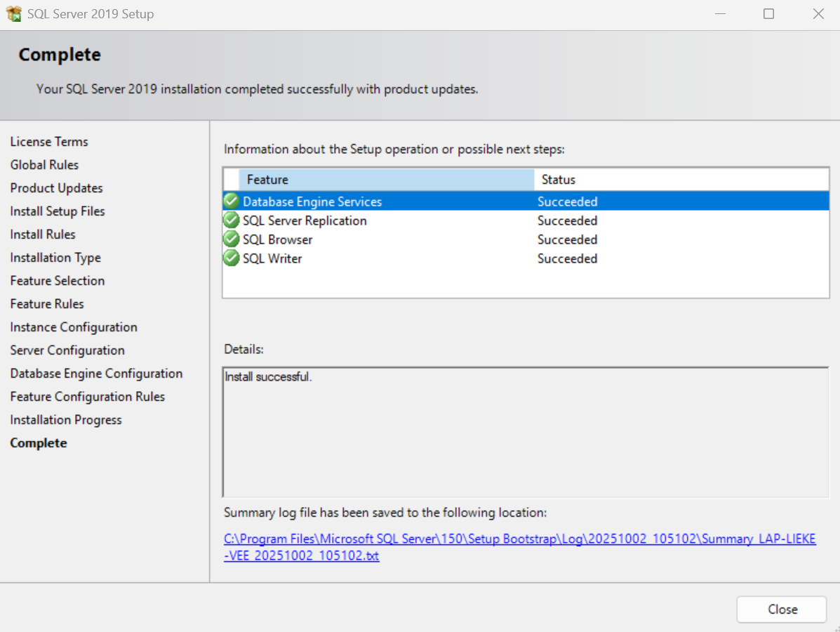The width and height of the screenshot is (840, 632).
Task: Sort by the Status column header
Action: (681, 180)
